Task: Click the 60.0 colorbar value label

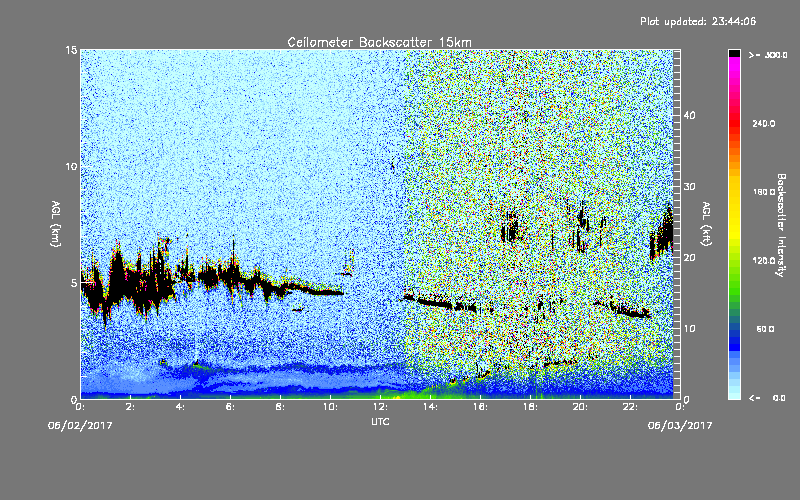Action: [765, 329]
